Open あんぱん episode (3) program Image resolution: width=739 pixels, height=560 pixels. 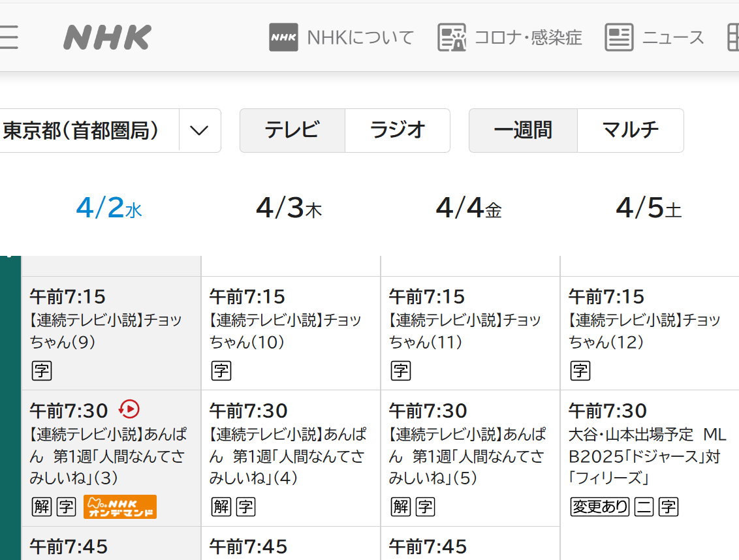[x=111, y=458]
